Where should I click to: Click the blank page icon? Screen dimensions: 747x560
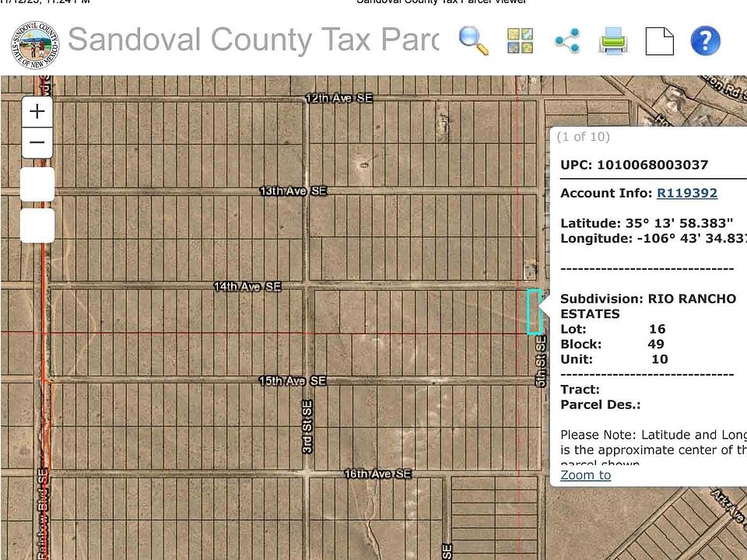[x=659, y=41]
